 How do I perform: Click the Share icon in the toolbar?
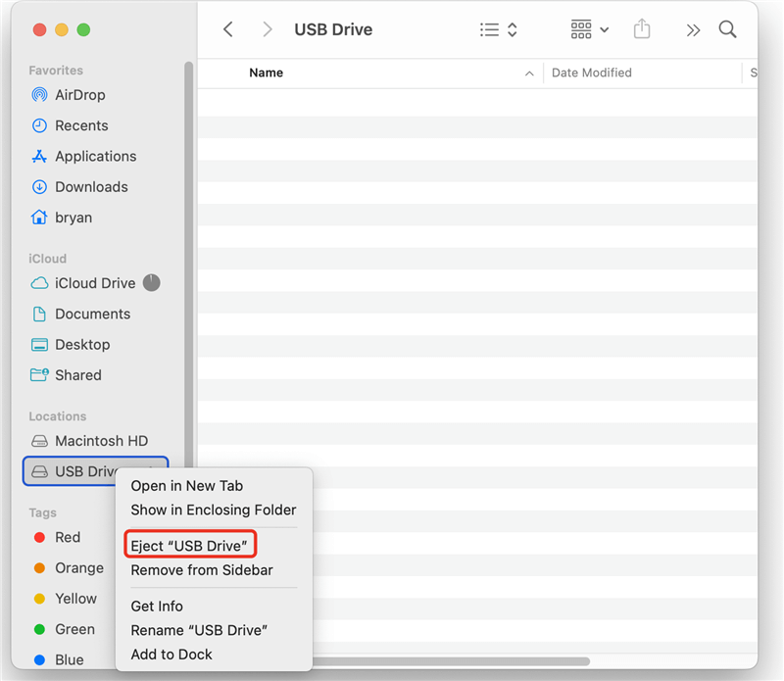tap(642, 29)
